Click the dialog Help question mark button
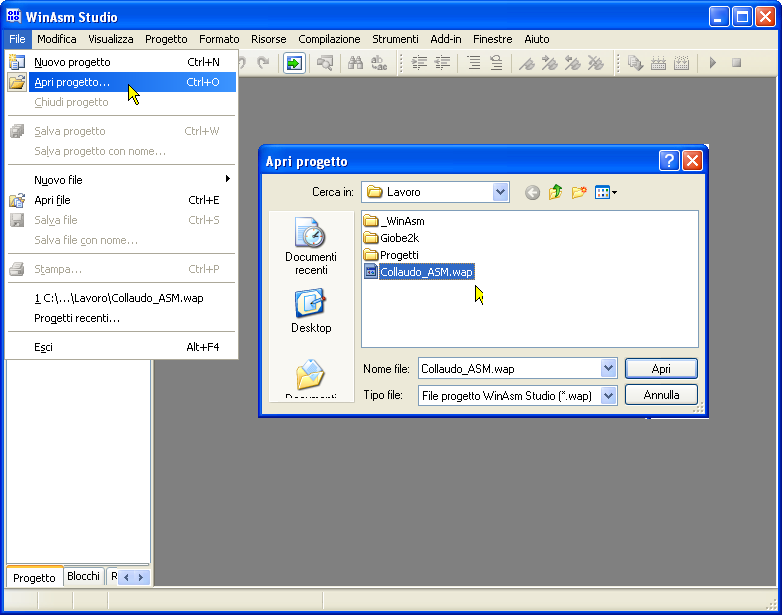782x615 pixels. pos(669,161)
